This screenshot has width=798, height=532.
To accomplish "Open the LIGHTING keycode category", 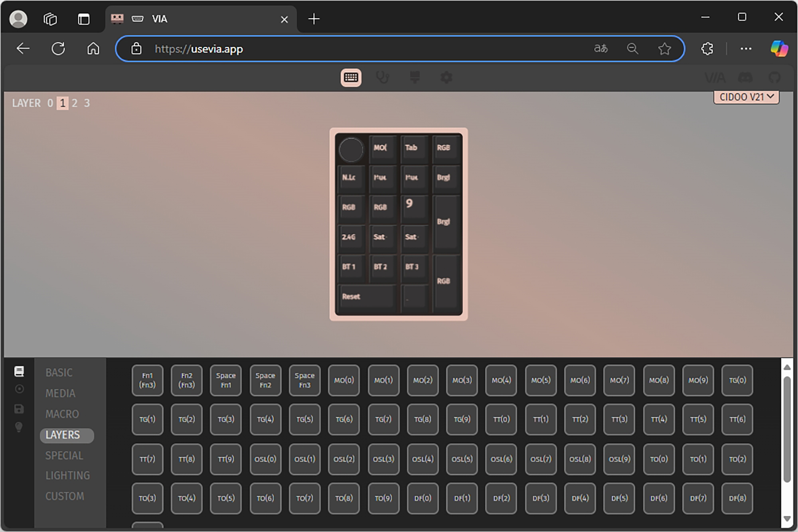I will [67, 475].
